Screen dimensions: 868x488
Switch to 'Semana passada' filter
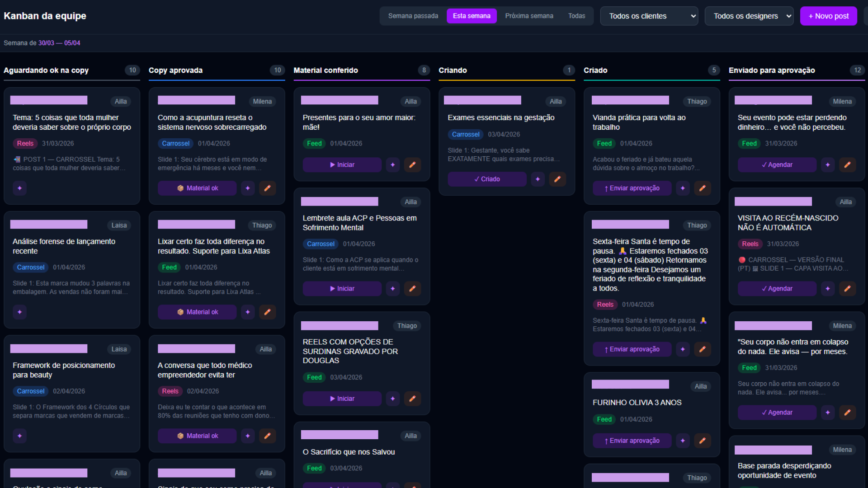[413, 16]
